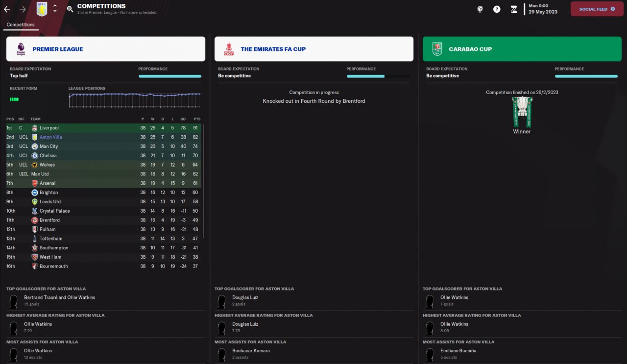The width and height of the screenshot is (627, 364).
Task: Click the Tottenham club badge
Action: tap(35, 239)
